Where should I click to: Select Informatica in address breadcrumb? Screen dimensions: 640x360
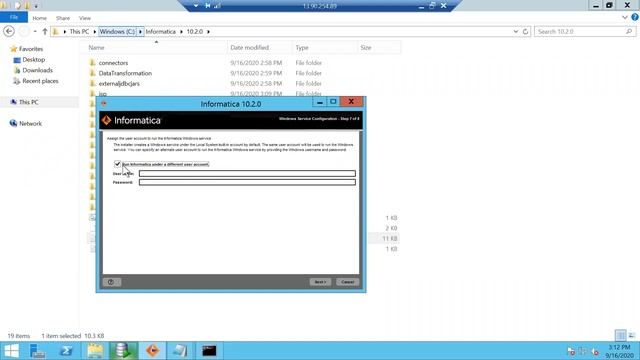tap(161, 31)
